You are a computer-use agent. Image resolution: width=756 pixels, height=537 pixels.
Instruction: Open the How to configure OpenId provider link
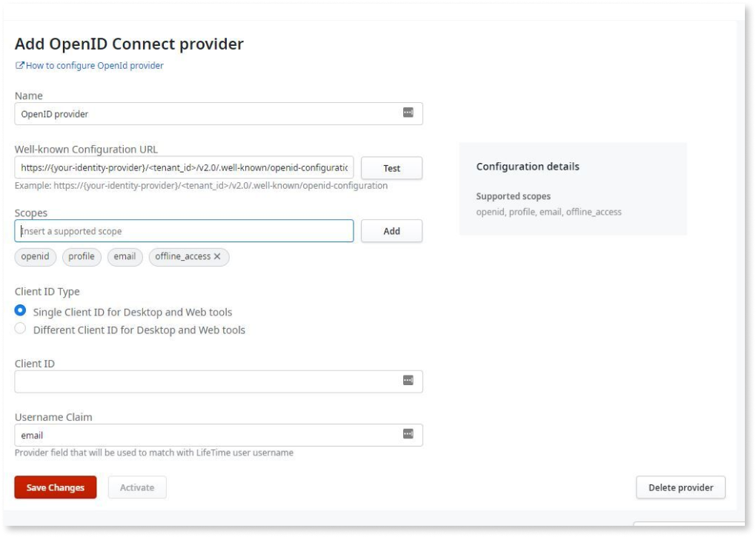pyautogui.click(x=94, y=66)
